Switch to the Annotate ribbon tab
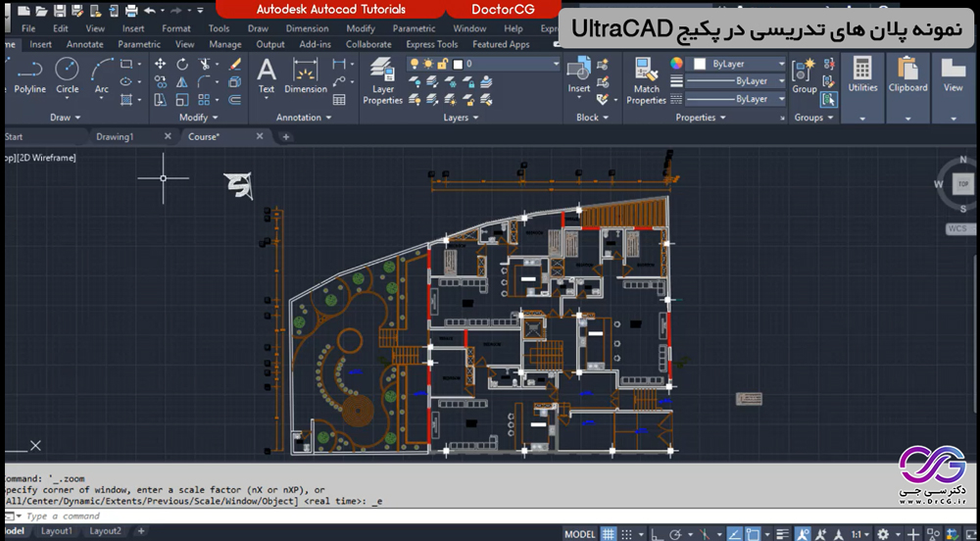This screenshot has height=541, width=980. tap(85, 44)
